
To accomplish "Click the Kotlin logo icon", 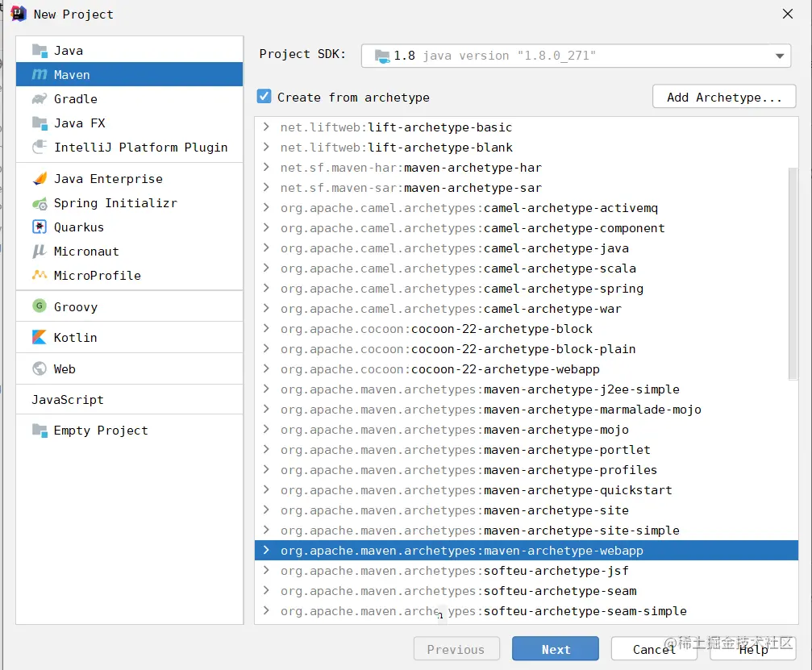I will click(x=40, y=337).
